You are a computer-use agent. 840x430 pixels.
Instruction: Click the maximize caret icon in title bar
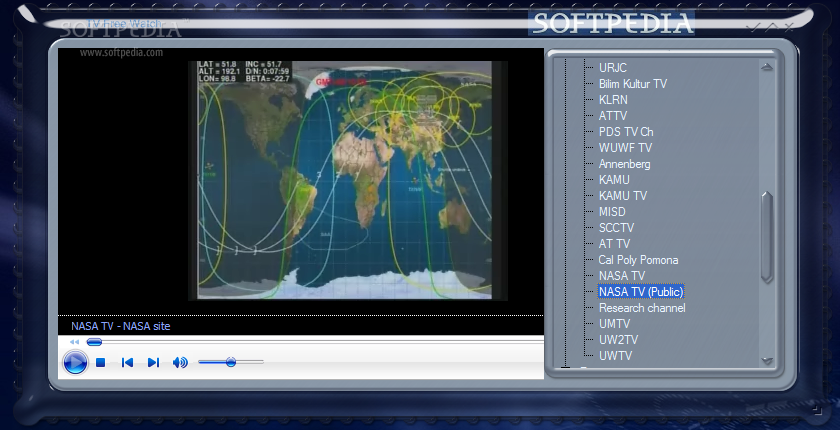point(771,26)
